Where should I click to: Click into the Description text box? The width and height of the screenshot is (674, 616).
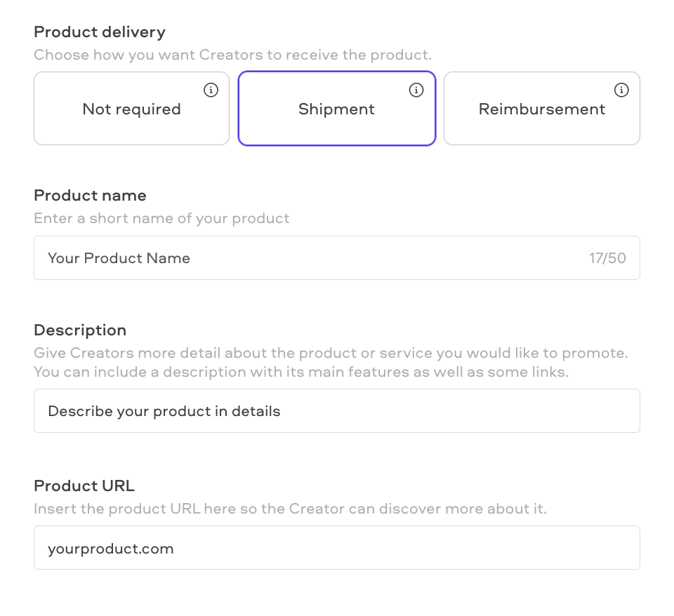337,411
